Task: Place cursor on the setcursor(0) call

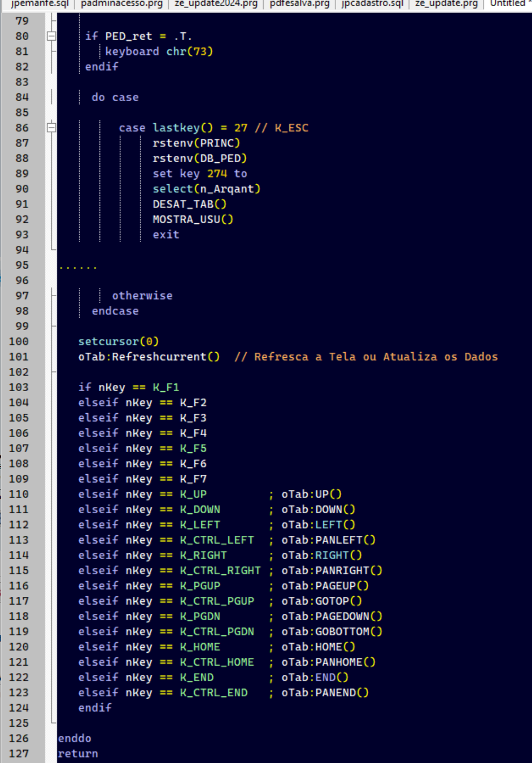Action: (x=119, y=341)
